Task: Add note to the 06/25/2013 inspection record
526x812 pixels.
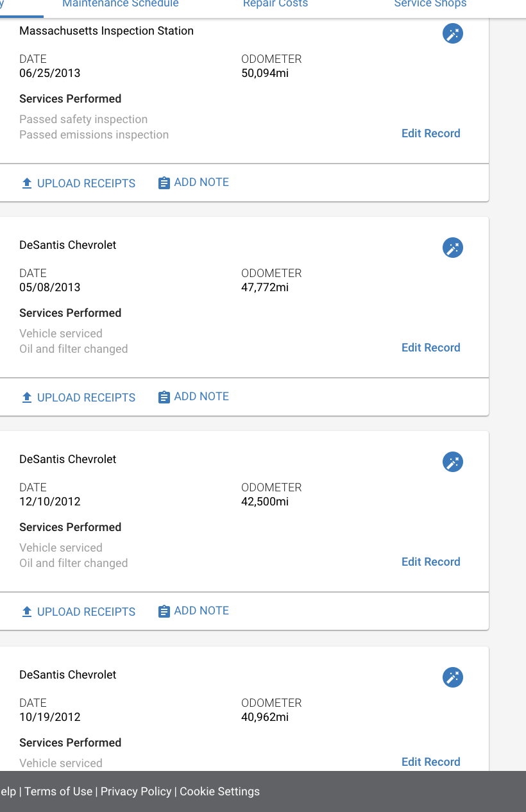Action: point(193,182)
